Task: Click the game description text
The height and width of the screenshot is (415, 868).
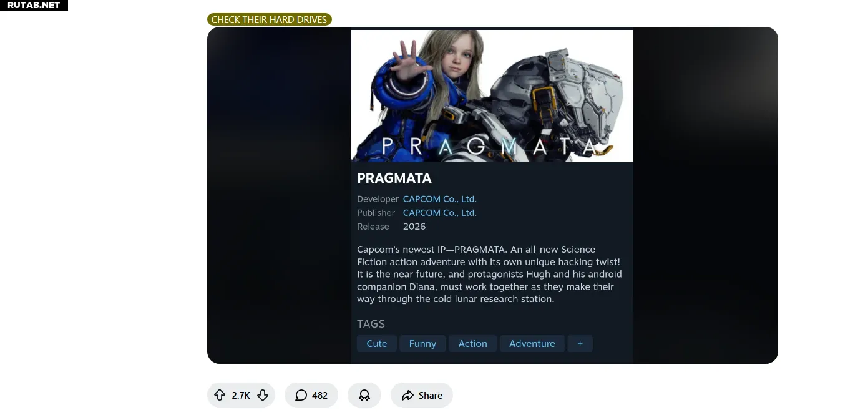Action: [x=490, y=274]
